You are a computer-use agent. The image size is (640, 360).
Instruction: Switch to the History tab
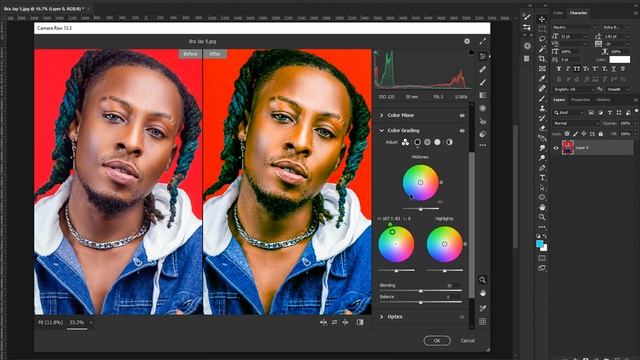603,100
